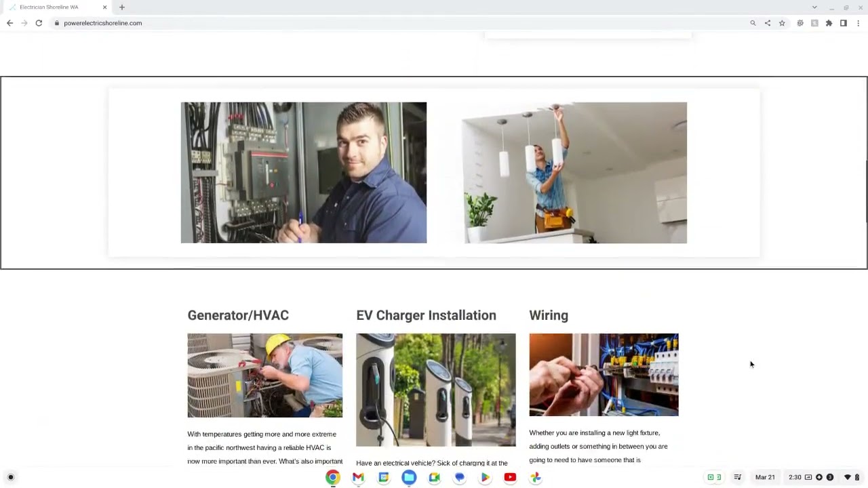Toggle the browser side panel icon
Image resolution: width=868 pixels, height=488 pixels.
click(x=844, y=23)
